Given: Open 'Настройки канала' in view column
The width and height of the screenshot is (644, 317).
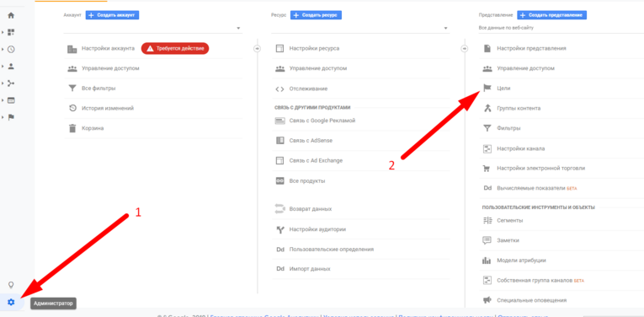Looking at the screenshot, I should [521, 148].
